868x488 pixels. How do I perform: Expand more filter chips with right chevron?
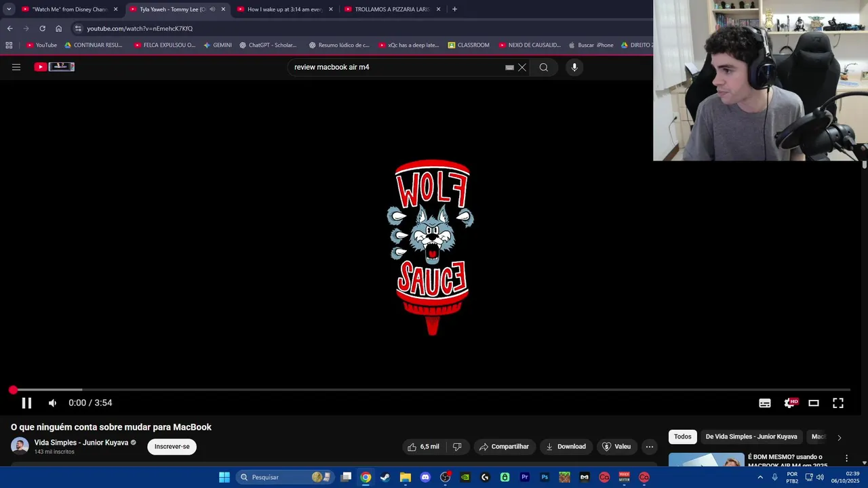[839, 437]
